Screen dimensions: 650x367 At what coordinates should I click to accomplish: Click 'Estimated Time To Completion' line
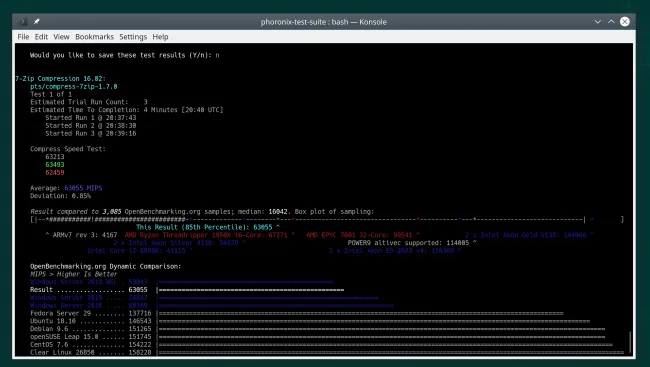coord(126,110)
